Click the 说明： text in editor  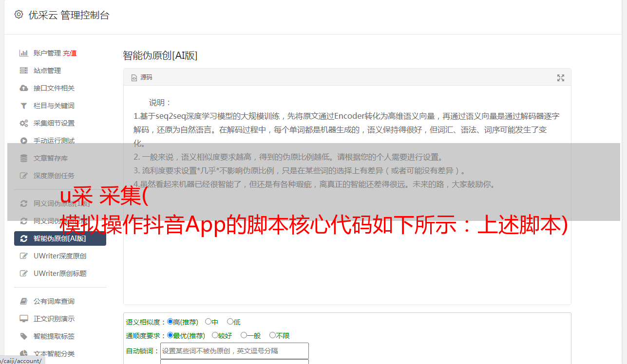tap(160, 103)
